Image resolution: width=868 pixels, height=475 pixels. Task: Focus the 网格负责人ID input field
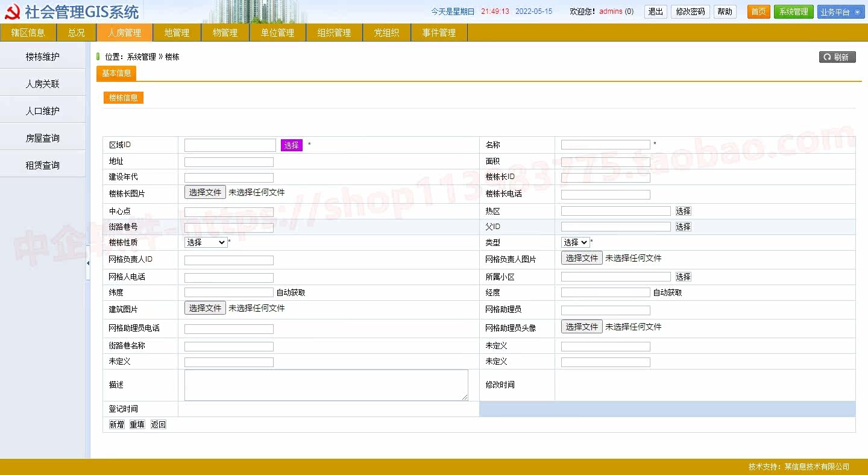pyautogui.click(x=229, y=260)
